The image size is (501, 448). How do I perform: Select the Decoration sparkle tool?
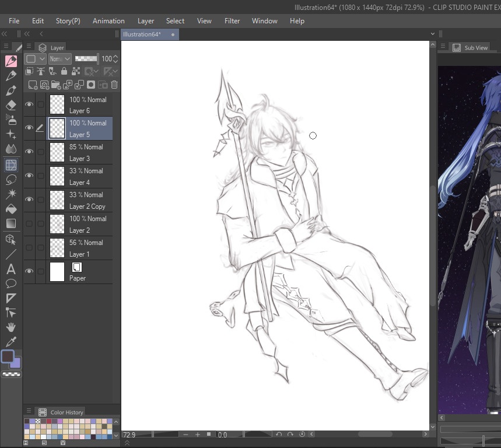pyautogui.click(x=11, y=134)
